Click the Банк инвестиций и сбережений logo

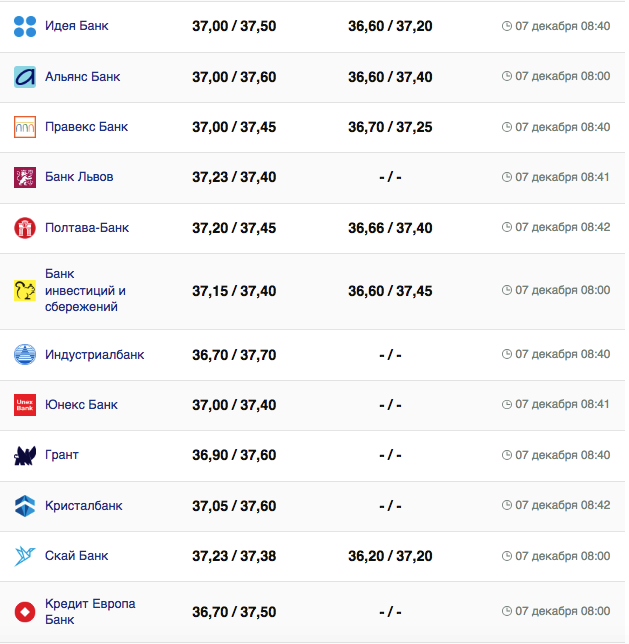pyautogui.click(x=25, y=290)
